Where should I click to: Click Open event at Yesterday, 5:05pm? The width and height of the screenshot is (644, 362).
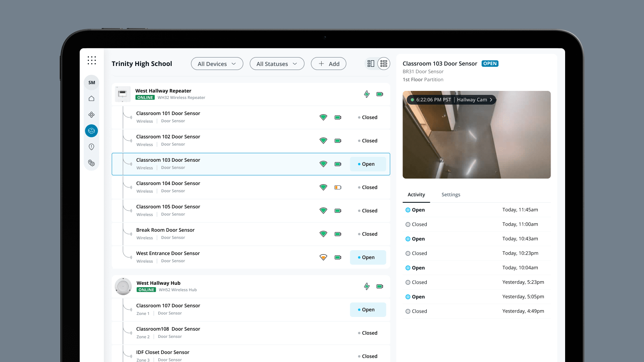(477, 297)
